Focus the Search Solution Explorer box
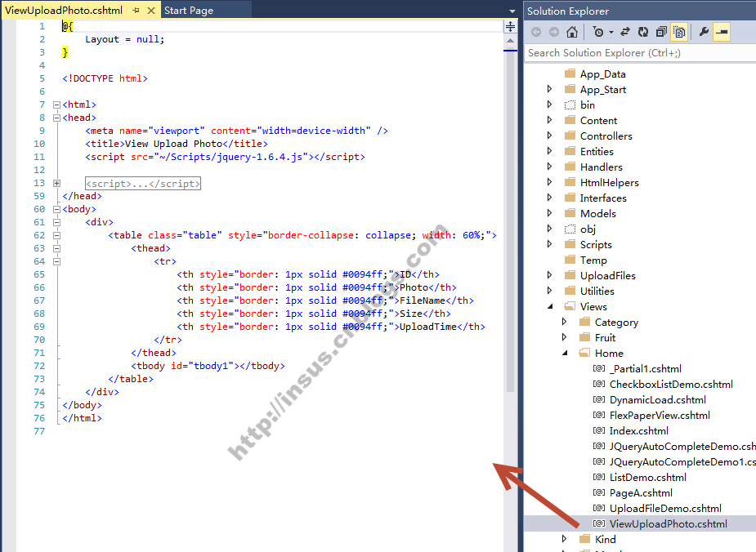 click(x=640, y=53)
